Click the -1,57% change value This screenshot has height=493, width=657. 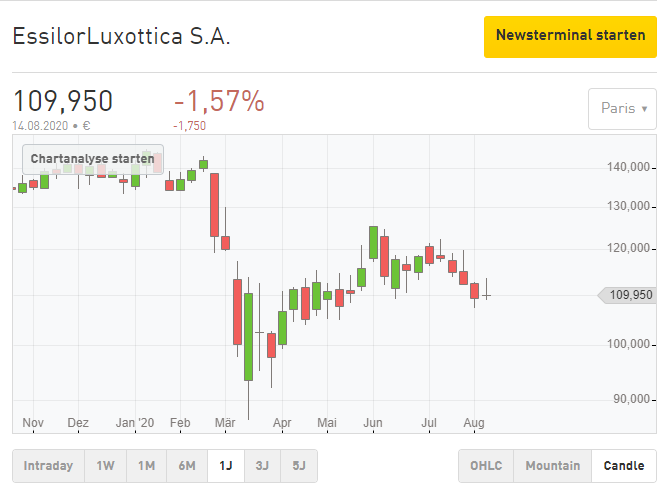219,101
